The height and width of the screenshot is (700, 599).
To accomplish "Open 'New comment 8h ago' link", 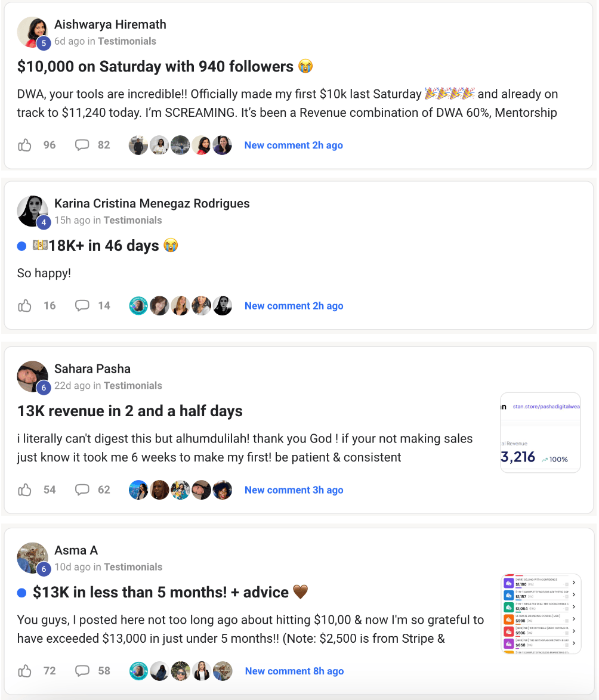I will pyautogui.click(x=294, y=671).
